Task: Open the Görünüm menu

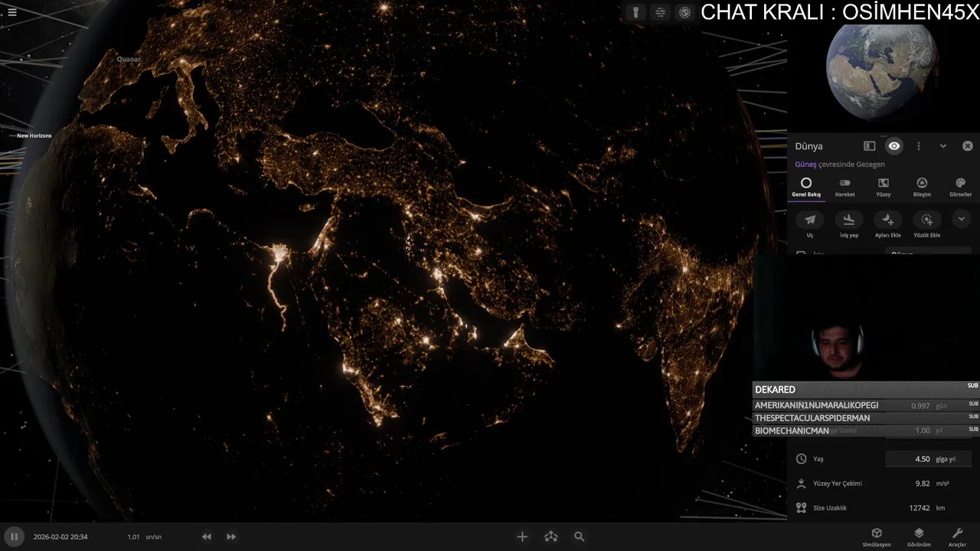Action: [x=919, y=536]
